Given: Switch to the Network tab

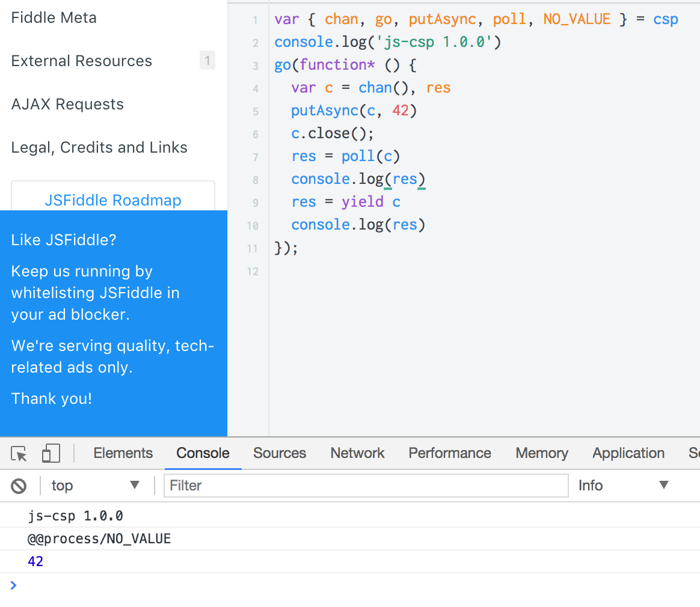Looking at the screenshot, I should click(357, 453).
